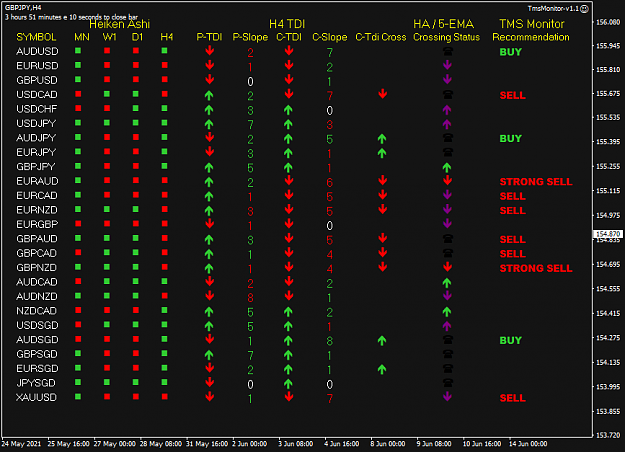The height and width of the screenshot is (452, 625).
Task: Click the GBPAUD telephone crossing status icon
Action: pos(448,239)
